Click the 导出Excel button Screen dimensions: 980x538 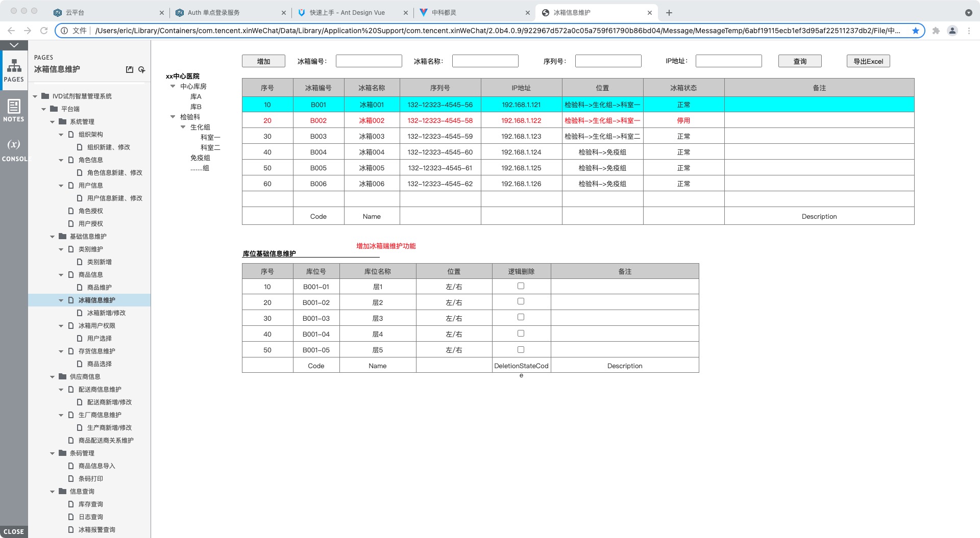(868, 61)
